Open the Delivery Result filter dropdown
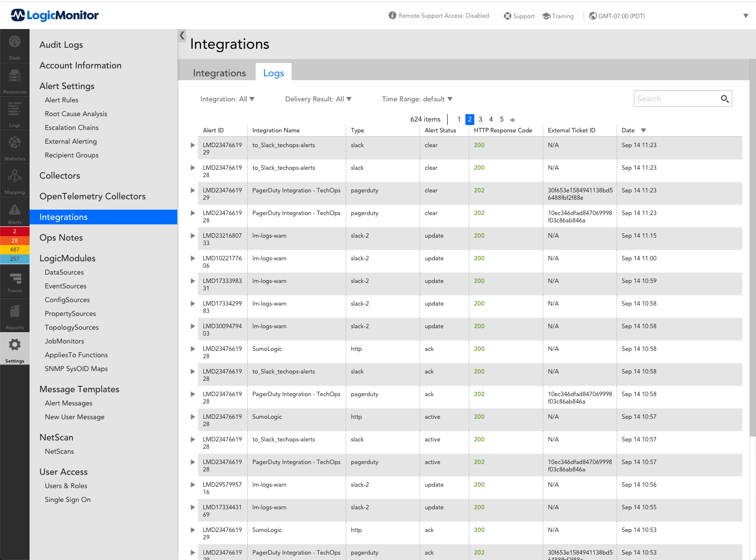This screenshot has width=756, height=560. (x=318, y=99)
